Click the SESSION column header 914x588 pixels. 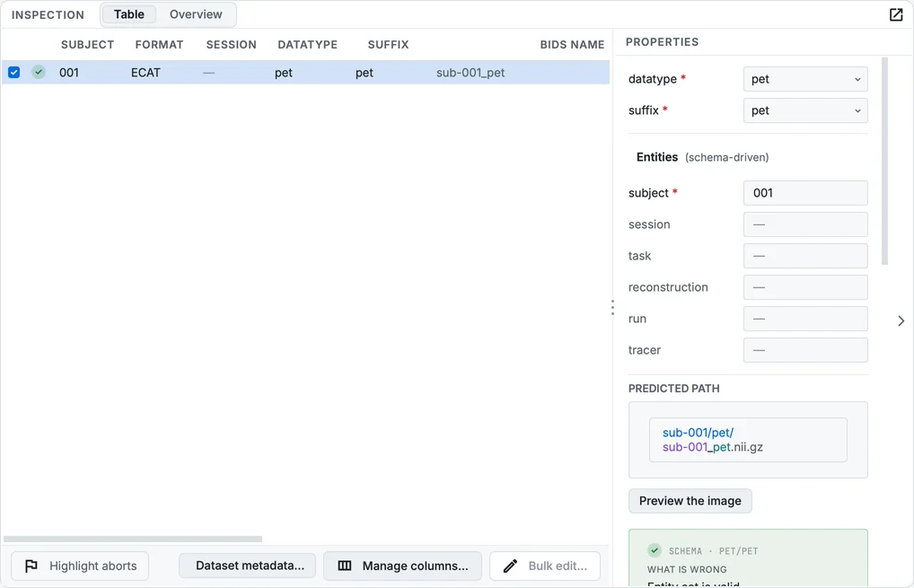(232, 45)
